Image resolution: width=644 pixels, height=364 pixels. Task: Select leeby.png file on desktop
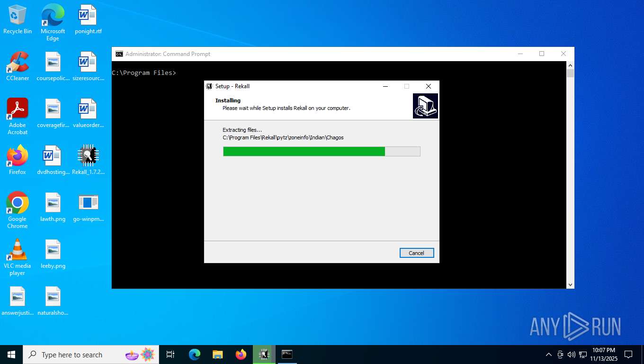53,254
